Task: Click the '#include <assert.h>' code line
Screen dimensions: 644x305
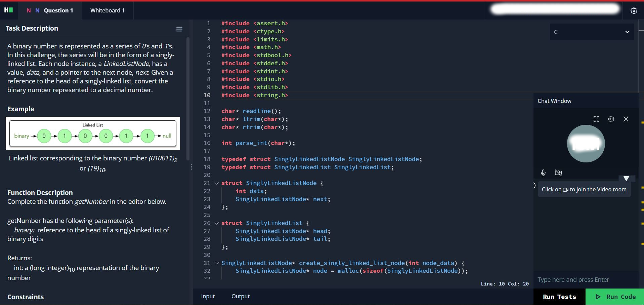Action: 255,23
